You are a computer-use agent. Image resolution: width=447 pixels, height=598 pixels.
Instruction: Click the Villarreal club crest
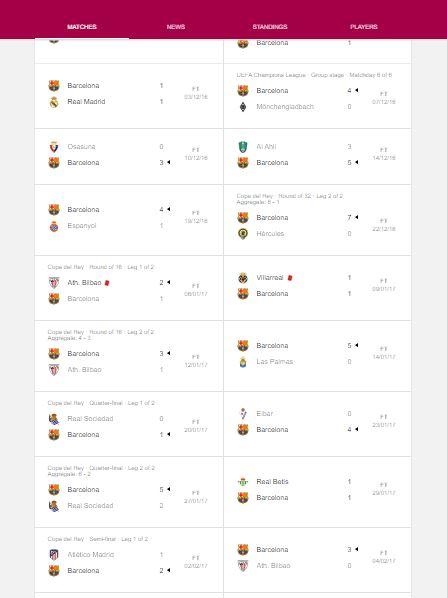[x=243, y=278]
